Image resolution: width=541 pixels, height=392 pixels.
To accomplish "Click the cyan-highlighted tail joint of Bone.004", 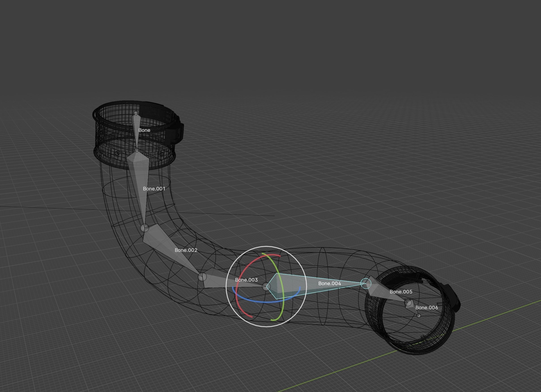I will click(x=366, y=284).
